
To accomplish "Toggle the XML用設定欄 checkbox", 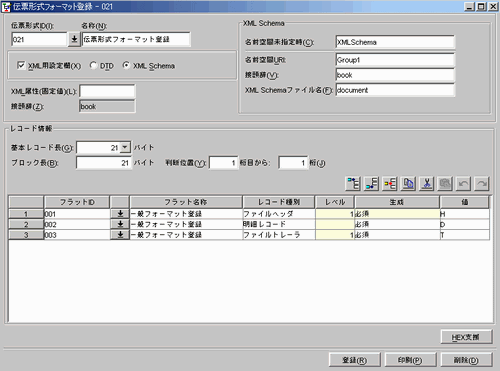I will coord(21,65).
